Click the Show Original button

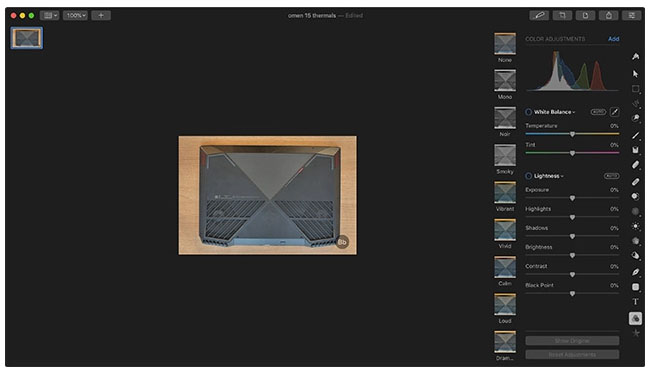pyautogui.click(x=572, y=341)
